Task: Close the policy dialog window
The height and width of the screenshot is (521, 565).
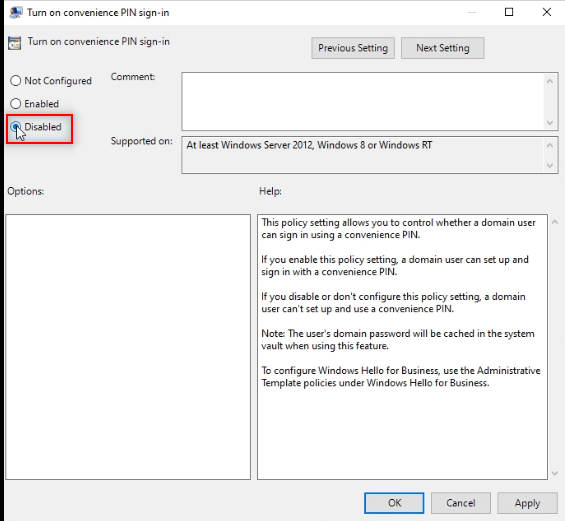Action: coord(547,12)
